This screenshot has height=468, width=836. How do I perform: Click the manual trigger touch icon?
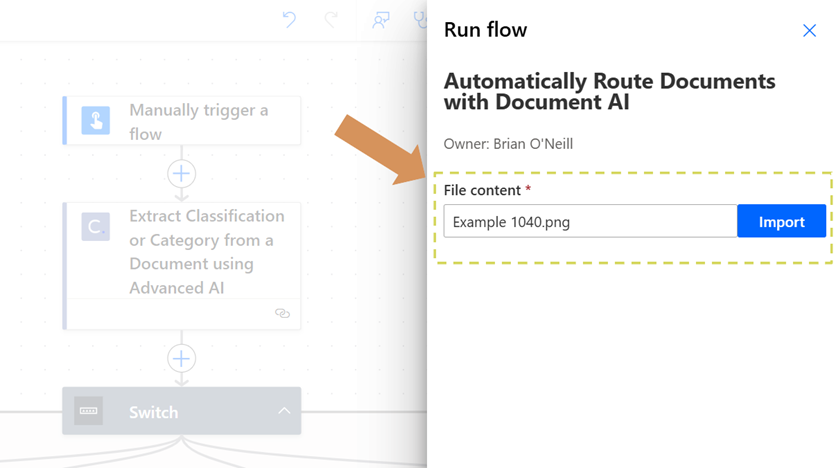(x=96, y=121)
